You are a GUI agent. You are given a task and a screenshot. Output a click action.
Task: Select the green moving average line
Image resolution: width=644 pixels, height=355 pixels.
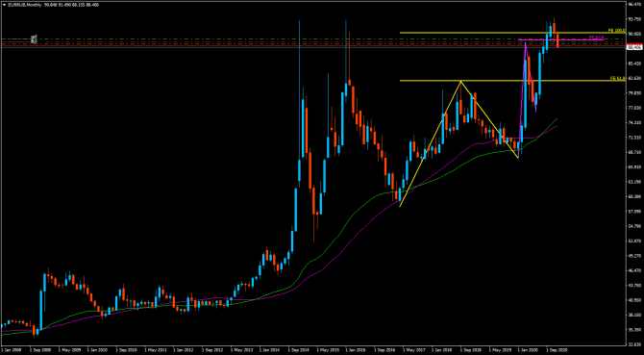(336, 238)
